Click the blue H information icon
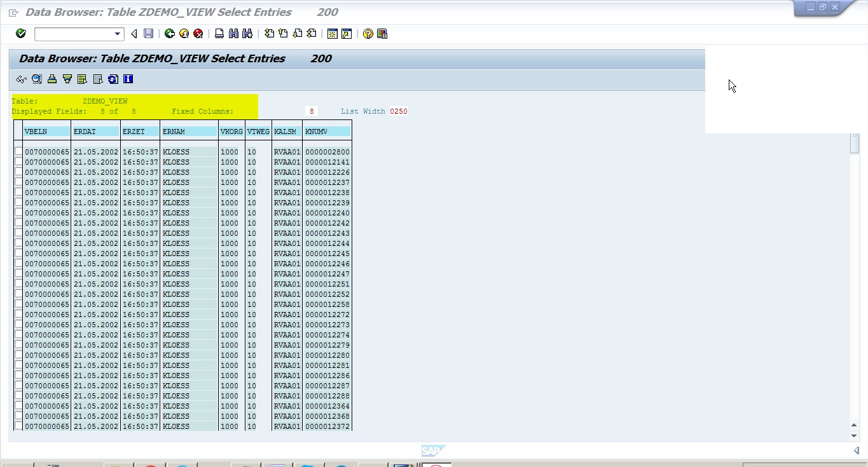Viewport: 868px width, 467px height. (128, 79)
